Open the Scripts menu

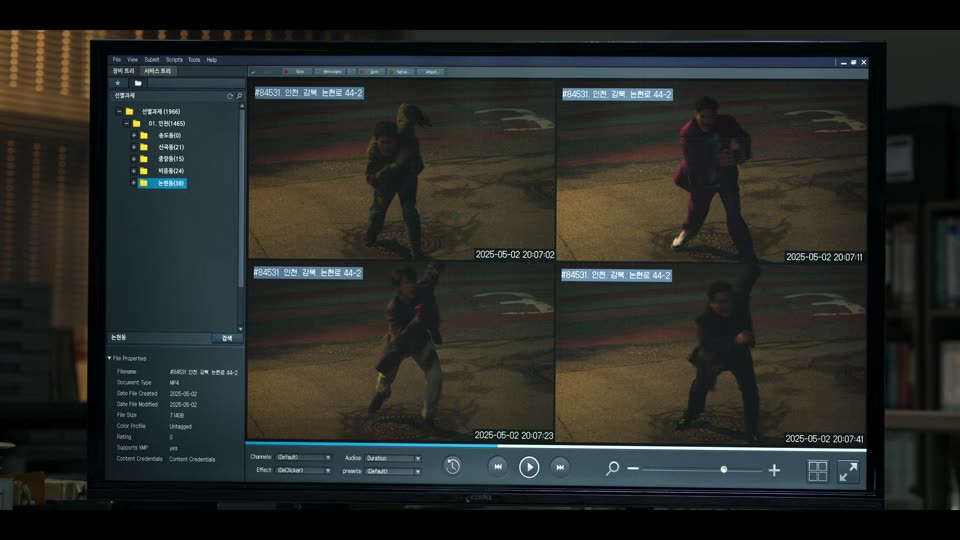(174, 60)
